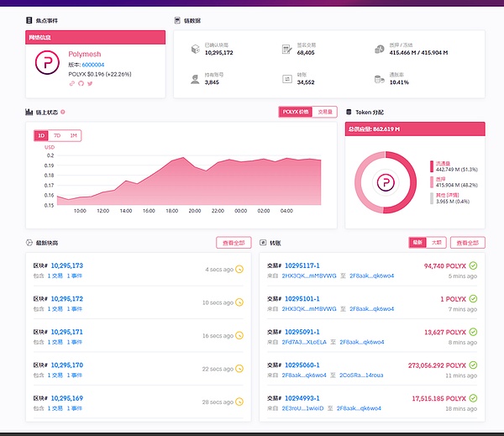The width and height of the screenshot is (504, 436).
Task: Click success checkmark of transaction 10295117-1
Action: (x=472, y=266)
